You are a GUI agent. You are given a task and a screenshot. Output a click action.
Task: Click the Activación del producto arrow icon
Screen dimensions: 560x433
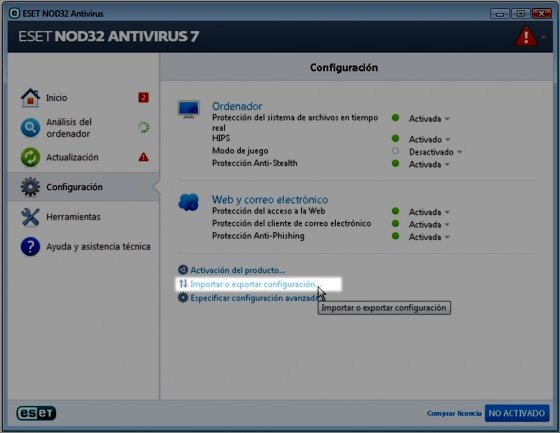point(183,270)
